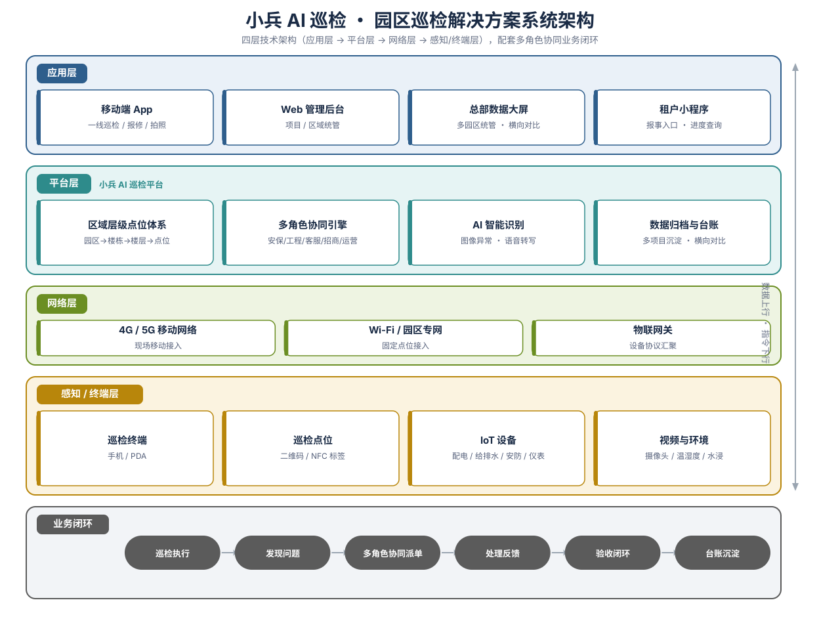Click the 应用层 layer label
Viewport: 840px width, 617px height.
[62, 74]
